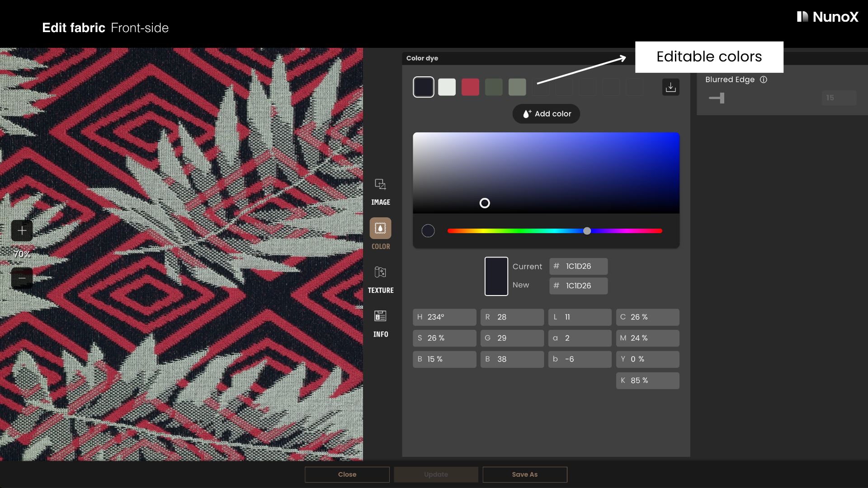The height and width of the screenshot is (488, 868).
Task: Open the IMAGE tab in sidebar
Action: pos(380,192)
